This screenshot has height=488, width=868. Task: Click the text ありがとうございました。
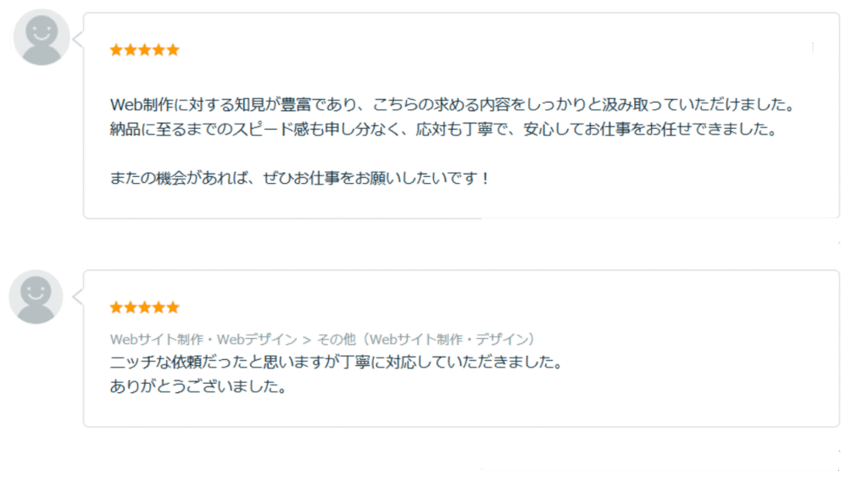tap(198, 386)
